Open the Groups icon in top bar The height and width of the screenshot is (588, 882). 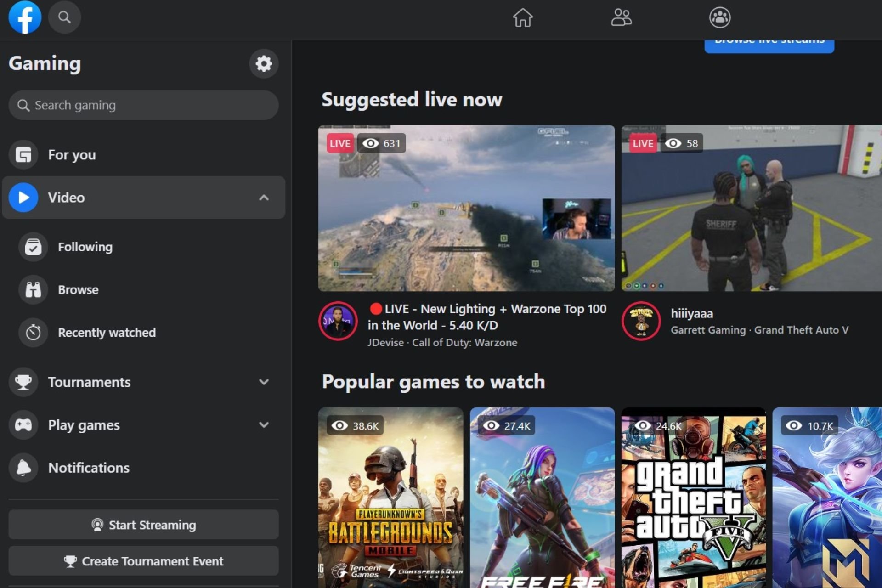coord(720,17)
